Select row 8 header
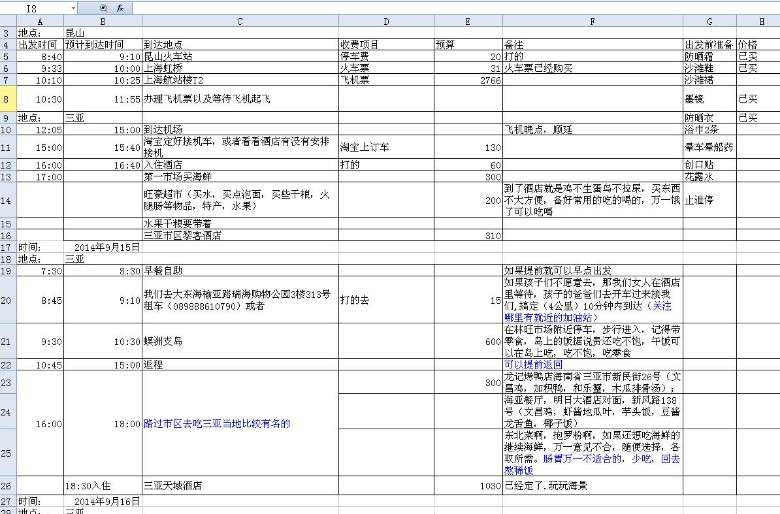The image size is (780, 514). [8, 99]
